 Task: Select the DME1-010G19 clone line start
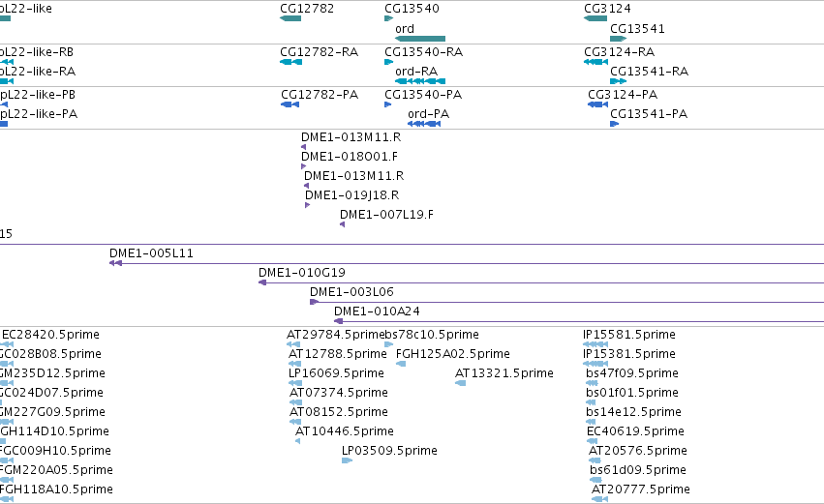click(262, 282)
